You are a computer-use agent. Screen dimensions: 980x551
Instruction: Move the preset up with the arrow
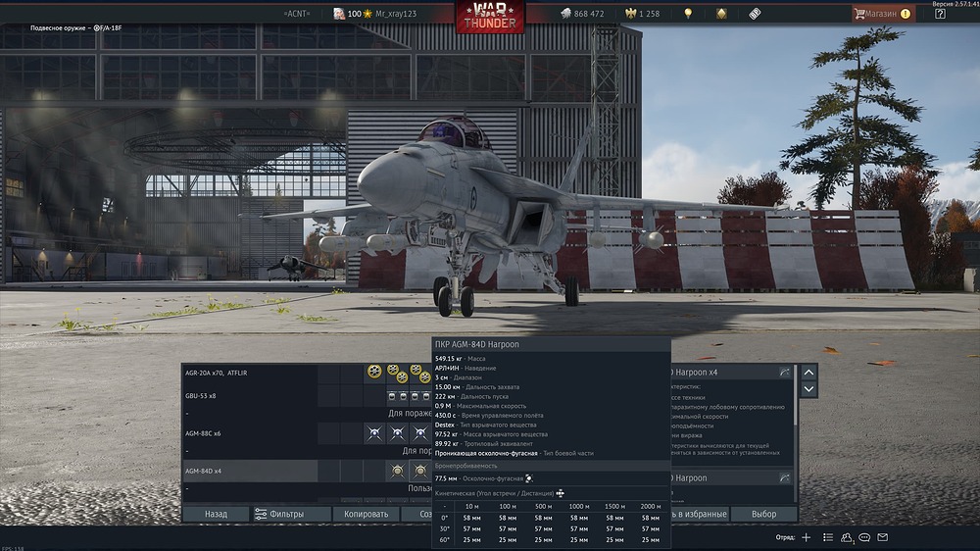point(808,373)
